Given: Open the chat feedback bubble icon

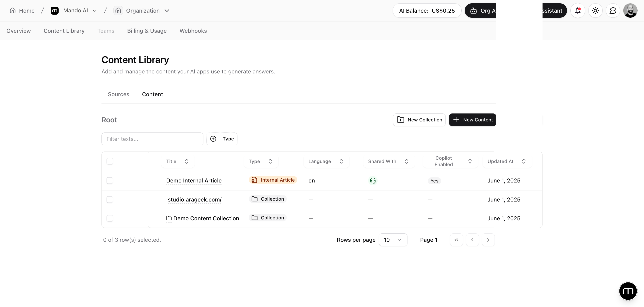Looking at the screenshot, I should click(x=613, y=11).
